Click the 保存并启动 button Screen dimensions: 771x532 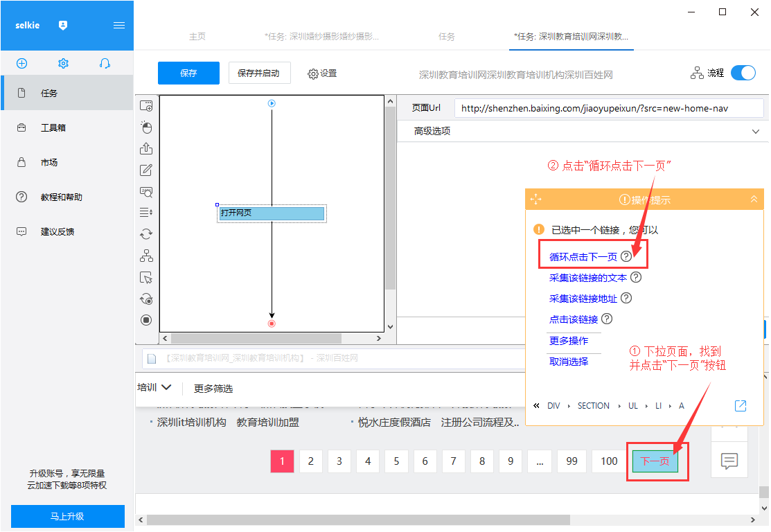(x=260, y=73)
